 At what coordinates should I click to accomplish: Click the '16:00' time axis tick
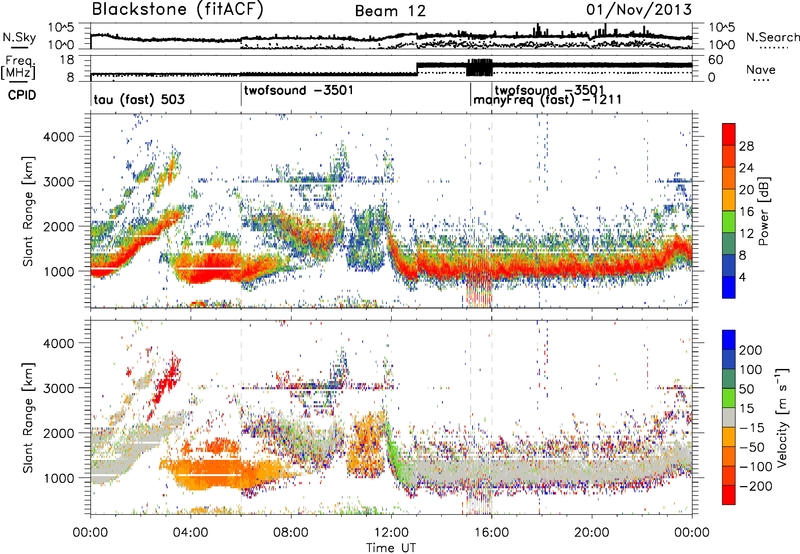[491, 533]
